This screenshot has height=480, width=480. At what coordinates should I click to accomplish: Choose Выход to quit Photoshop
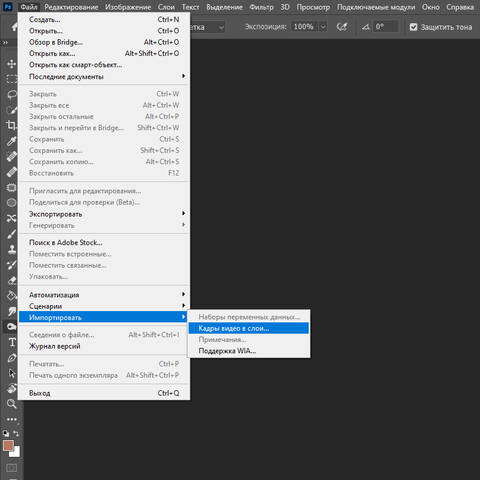(x=104, y=393)
